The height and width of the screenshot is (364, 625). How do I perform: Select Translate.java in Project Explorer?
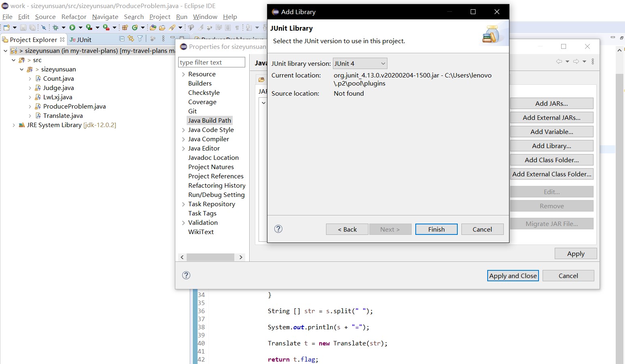[63, 116]
